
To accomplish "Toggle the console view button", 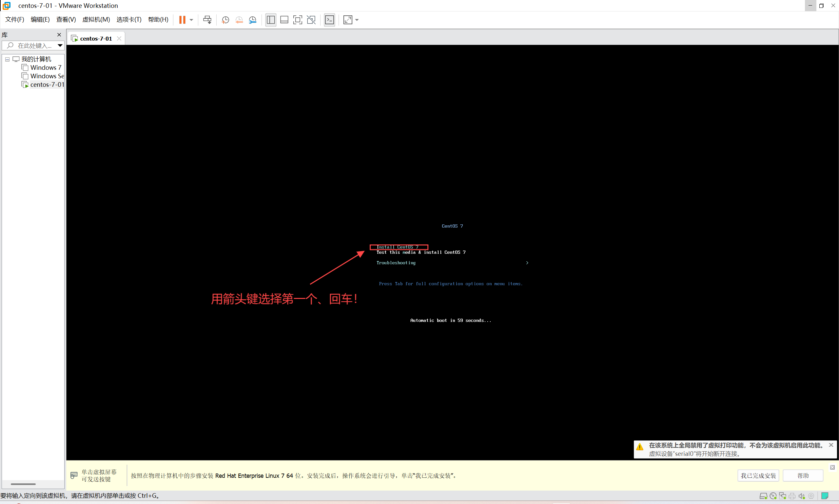I will (329, 20).
